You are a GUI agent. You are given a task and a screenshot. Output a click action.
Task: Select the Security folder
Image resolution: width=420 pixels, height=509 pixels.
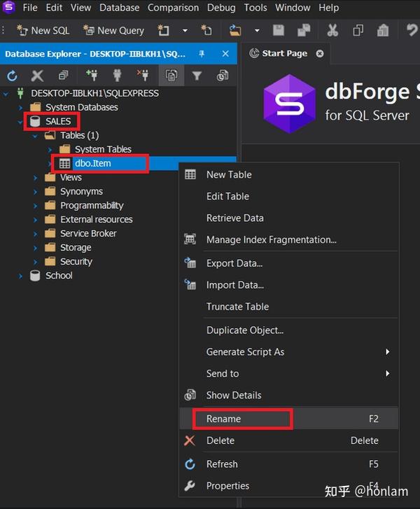click(76, 261)
